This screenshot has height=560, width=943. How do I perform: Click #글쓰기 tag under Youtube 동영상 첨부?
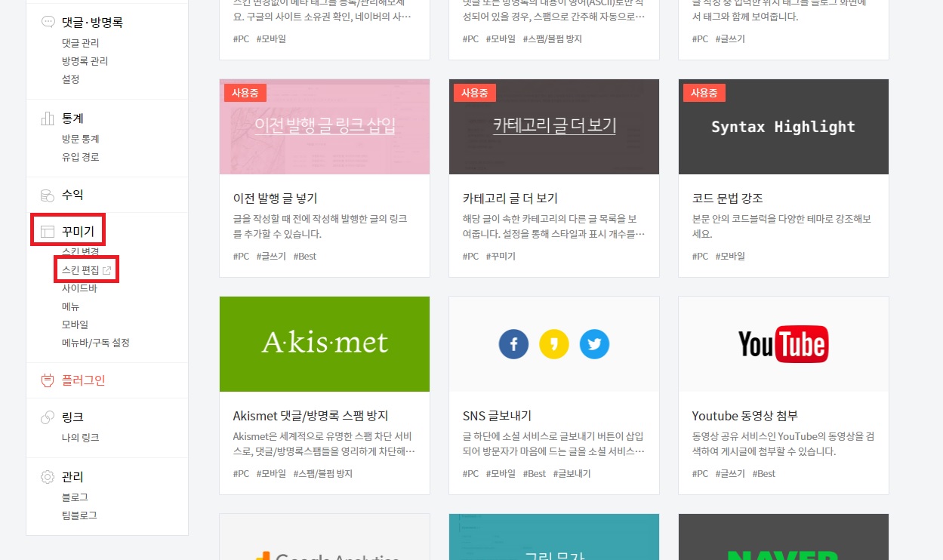coord(730,474)
